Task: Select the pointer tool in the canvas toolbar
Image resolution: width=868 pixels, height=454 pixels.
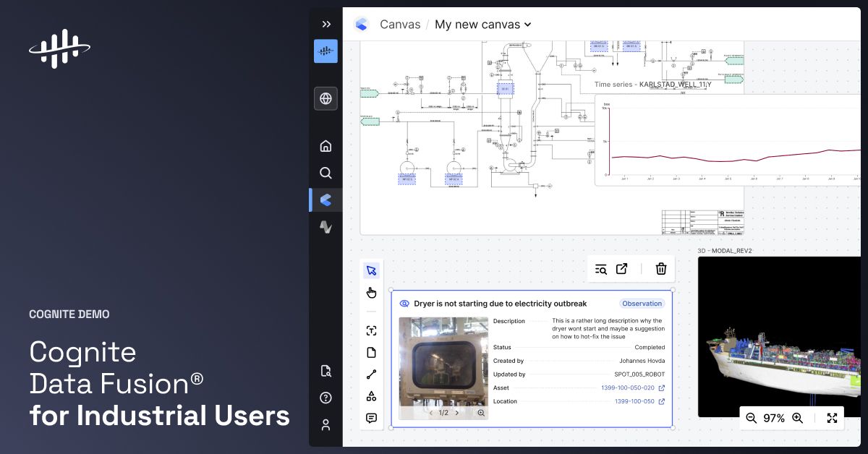Action: click(371, 270)
